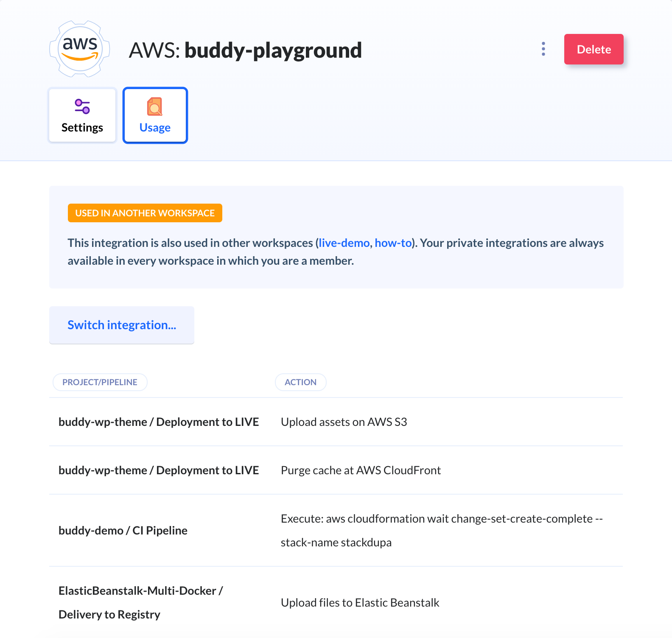Image resolution: width=672 pixels, height=638 pixels.
Task: Open ElasticBeanstalk-Multi-Docker / Delivery to Registry
Action: [x=141, y=603]
